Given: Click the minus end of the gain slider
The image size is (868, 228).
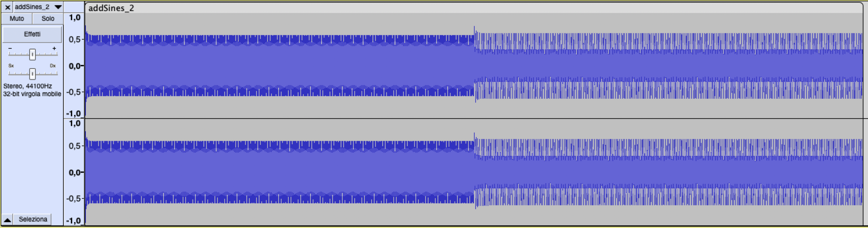Looking at the screenshot, I should pyautogui.click(x=10, y=48).
